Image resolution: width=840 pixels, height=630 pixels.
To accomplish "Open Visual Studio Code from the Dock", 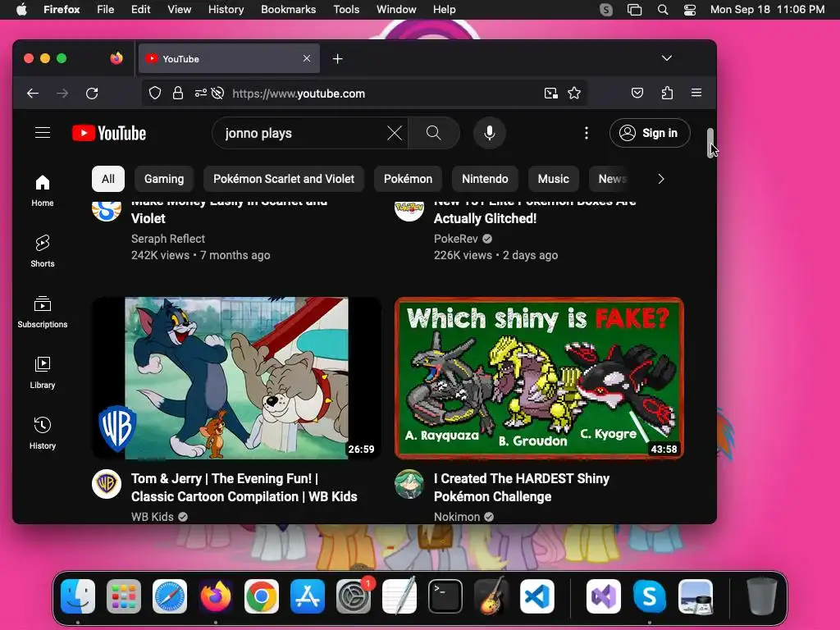I will (536, 596).
